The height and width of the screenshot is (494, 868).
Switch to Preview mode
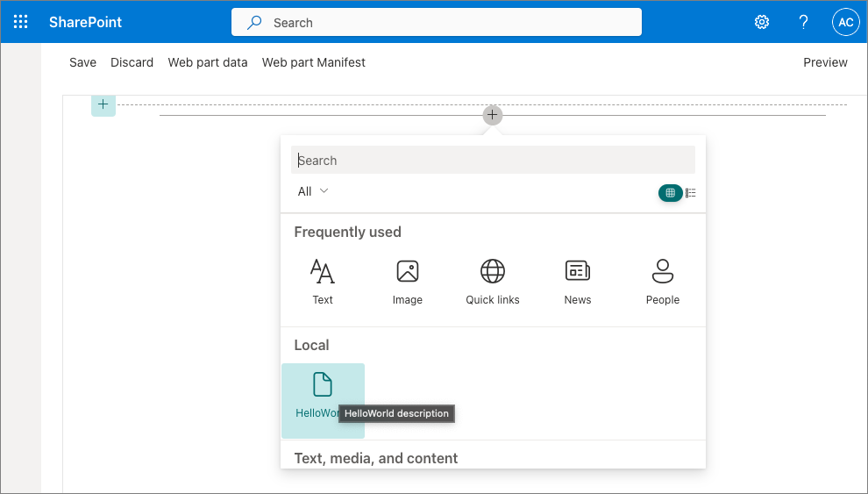(825, 62)
